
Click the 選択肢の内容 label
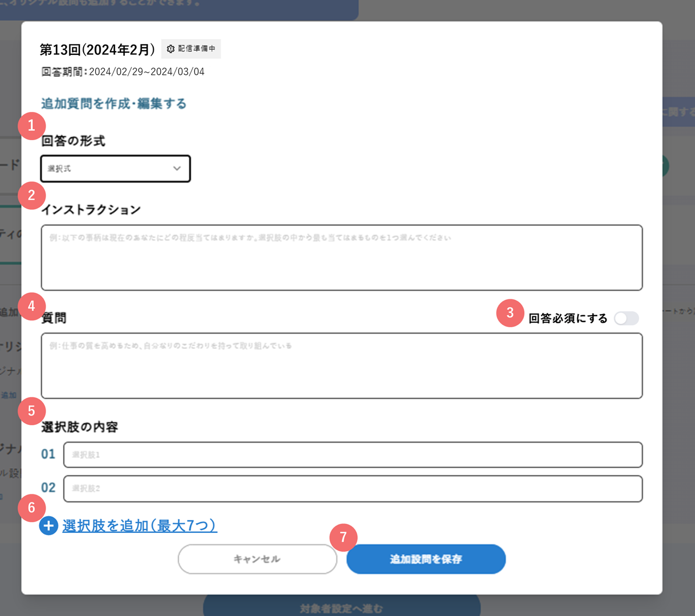80,427
